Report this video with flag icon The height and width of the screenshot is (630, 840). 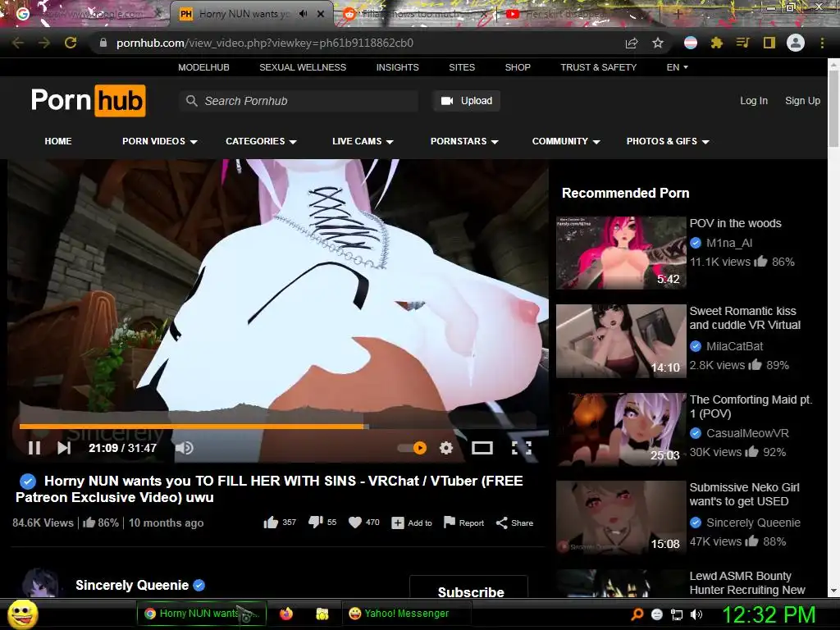coord(463,523)
